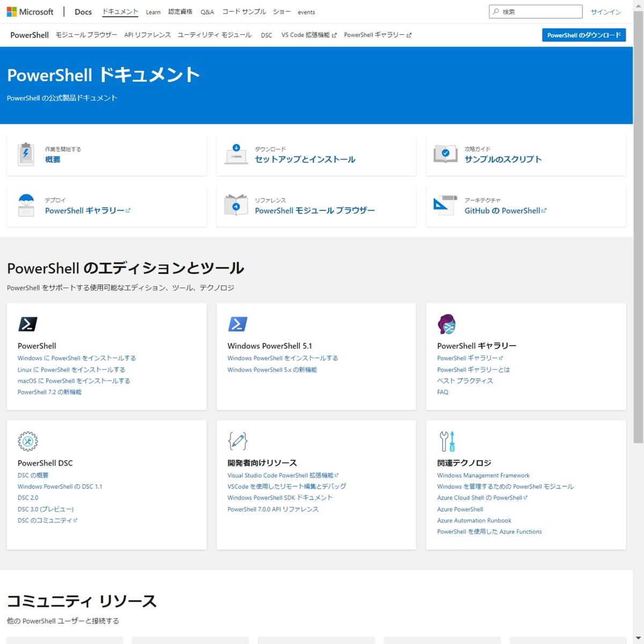The height and width of the screenshot is (644, 644).
Task: Open the Learn header menu item
Action: pyautogui.click(x=153, y=12)
